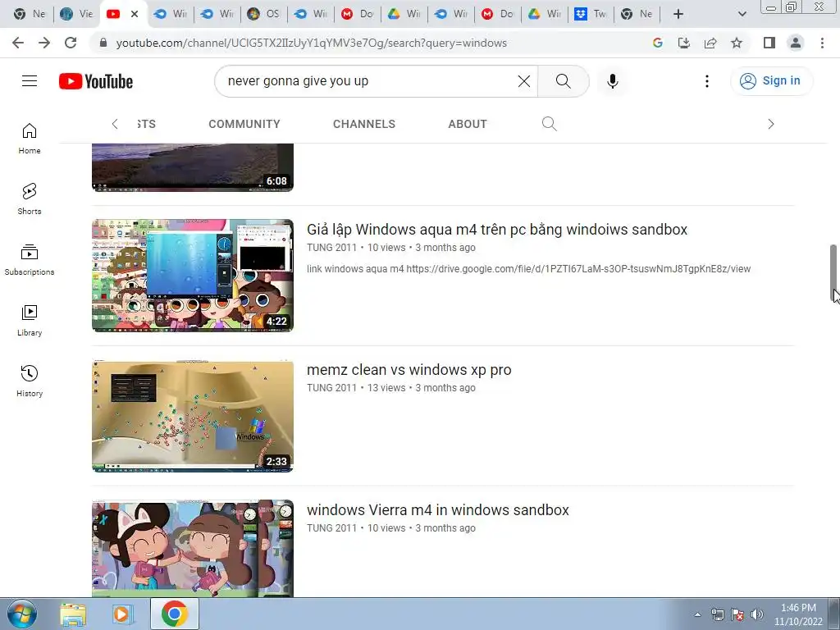
Task: Expand the tab search dropdown arrow
Action: click(742, 14)
